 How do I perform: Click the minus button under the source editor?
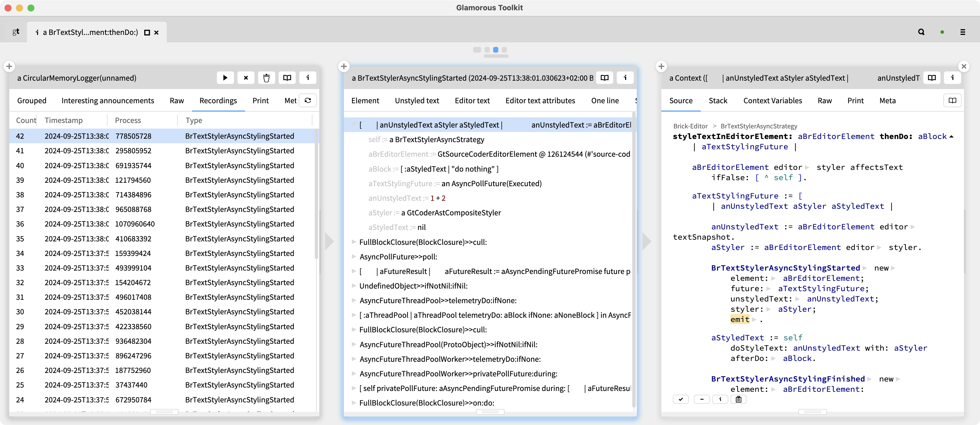tap(702, 399)
